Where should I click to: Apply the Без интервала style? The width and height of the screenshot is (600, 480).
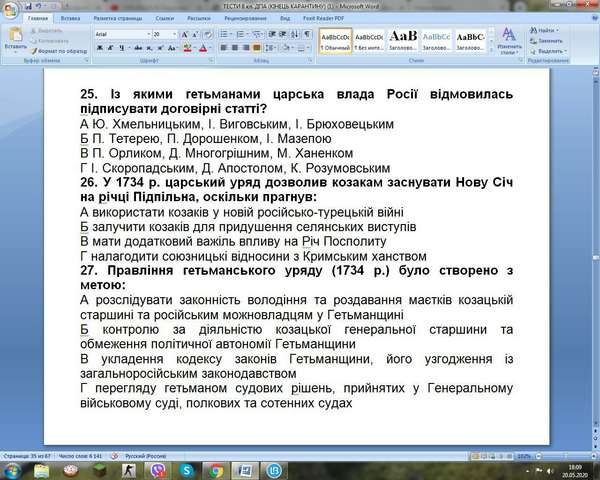click(x=369, y=41)
